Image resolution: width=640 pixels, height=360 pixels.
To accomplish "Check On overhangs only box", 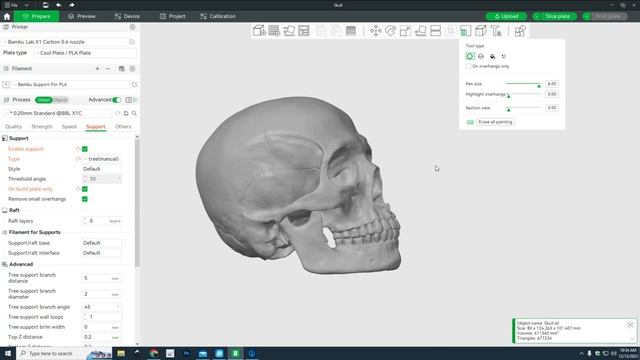I will [x=469, y=66].
